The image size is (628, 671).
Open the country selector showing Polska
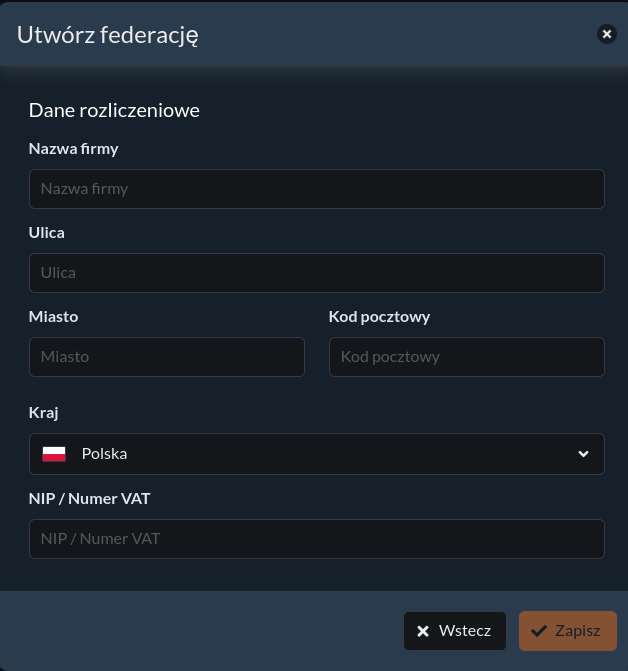[x=316, y=454]
